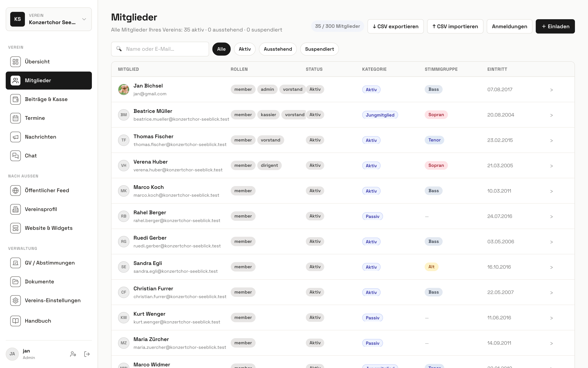
Task: Open the Chat bubbles icon
Action: pos(16,156)
